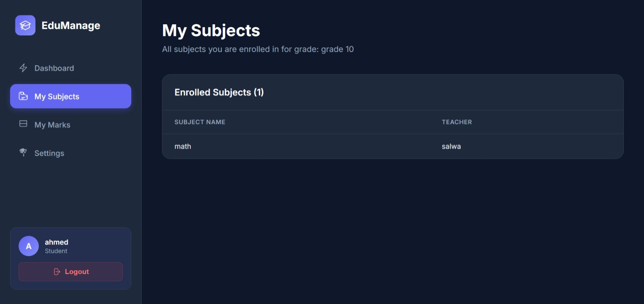Click the My Marks card icon
The width and height of the screenshot is (644, 304).
pyautogui.click(x=23, y=124)
